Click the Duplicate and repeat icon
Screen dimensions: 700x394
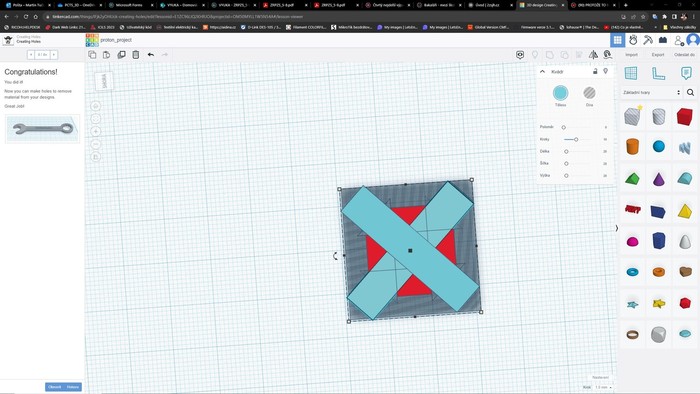coord(121,54)
